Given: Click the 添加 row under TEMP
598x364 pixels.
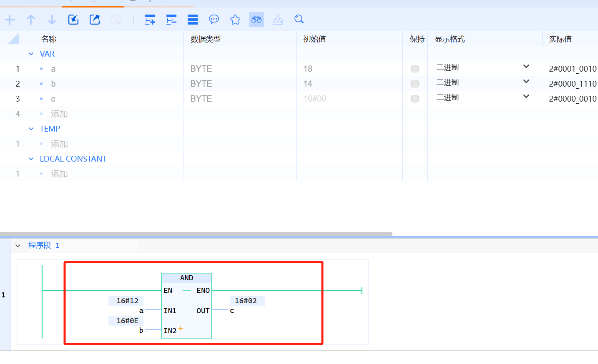Looking at the screenshot, I should 59,144.
